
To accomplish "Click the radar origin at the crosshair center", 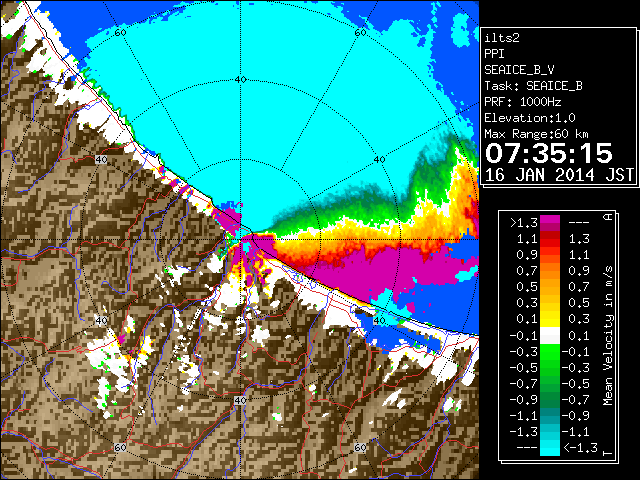I will point(241,240).
